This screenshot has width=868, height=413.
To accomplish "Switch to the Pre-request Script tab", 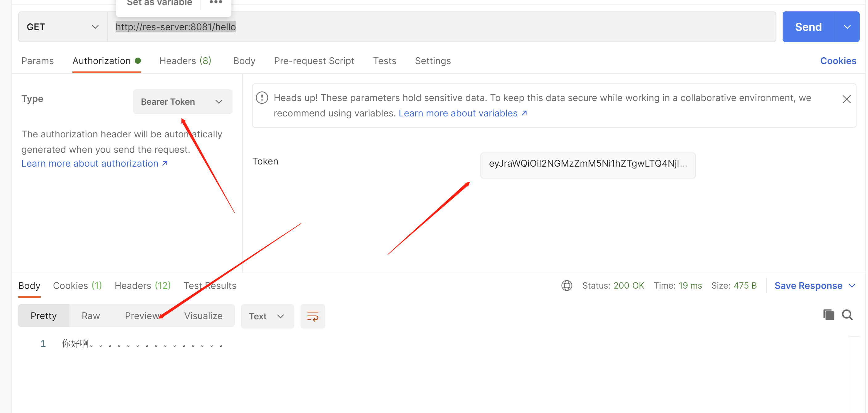I will click(x=314, y=61).
